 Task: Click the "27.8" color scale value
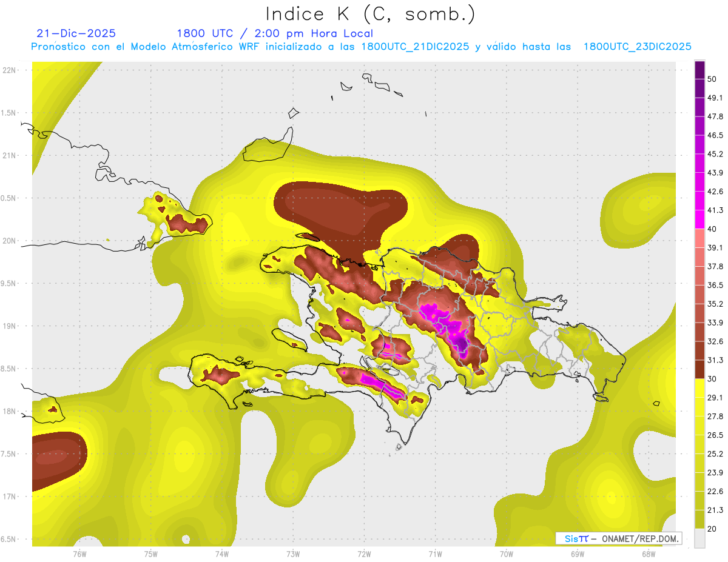(x=715, y=416)
